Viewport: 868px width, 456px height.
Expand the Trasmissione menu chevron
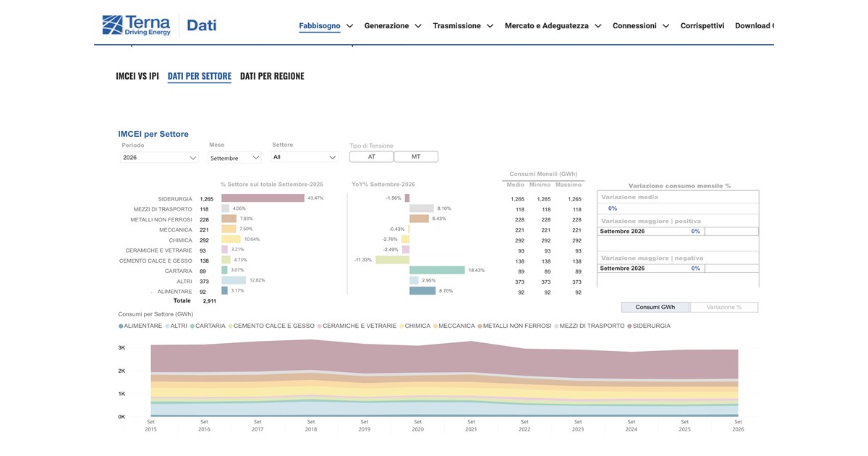coord(490,26)
